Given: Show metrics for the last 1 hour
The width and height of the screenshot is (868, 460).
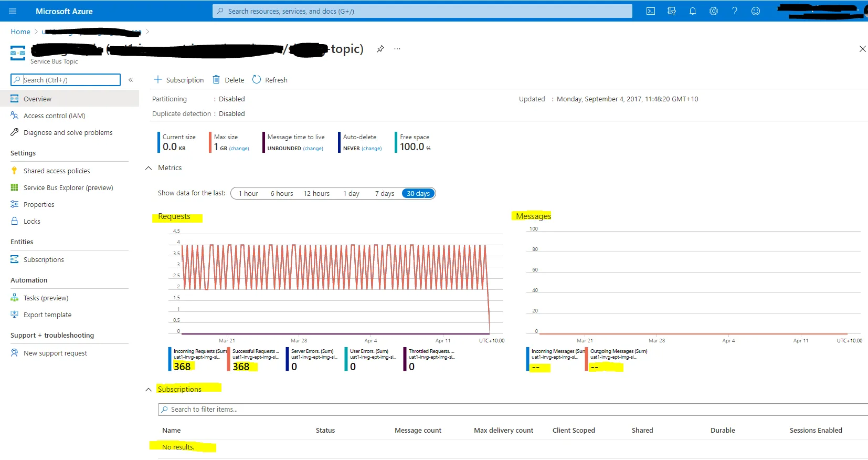Looking at the screenshot, I should click(x=248, y=193).
